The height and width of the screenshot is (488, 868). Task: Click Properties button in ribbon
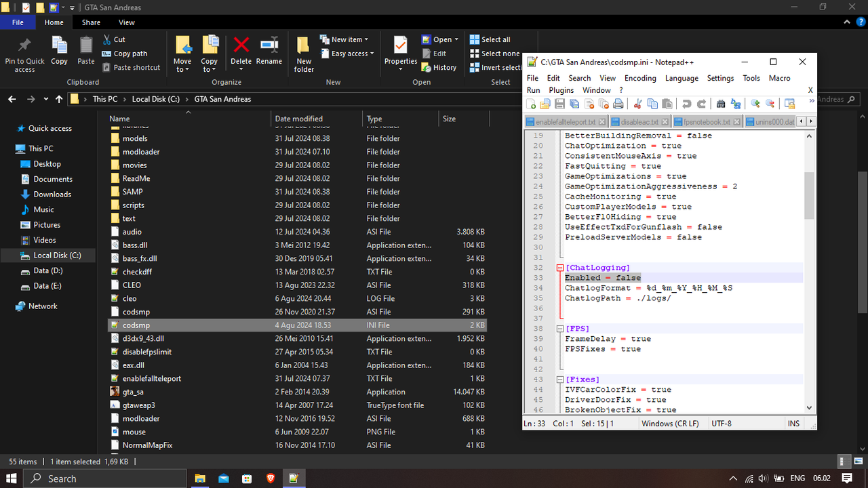[401, 54]
